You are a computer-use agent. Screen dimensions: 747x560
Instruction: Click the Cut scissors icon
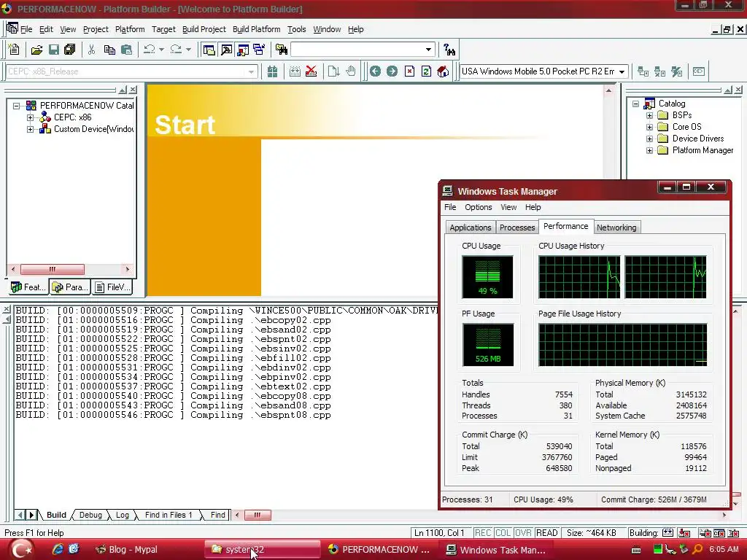91,50
